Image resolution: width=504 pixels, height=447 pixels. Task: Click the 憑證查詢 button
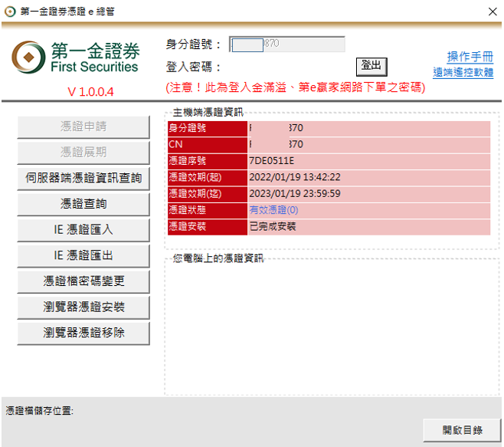[83, 204]
